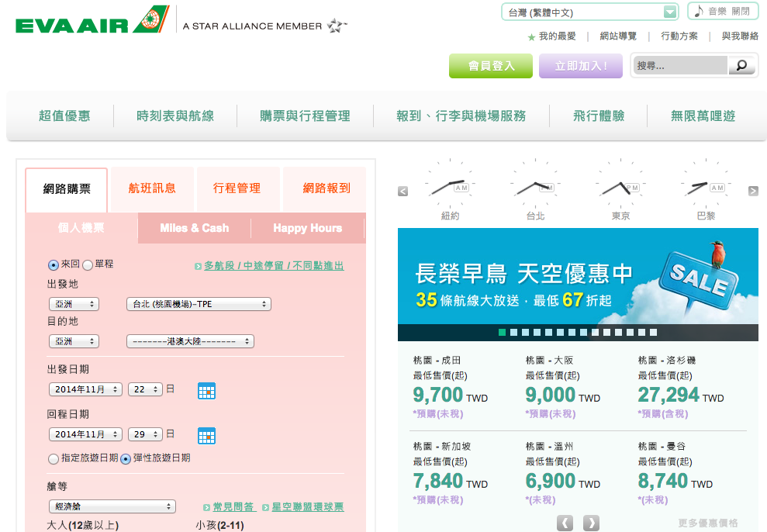
Task: Click the 搜尋 search input field
Action: (x=681, y=65)
